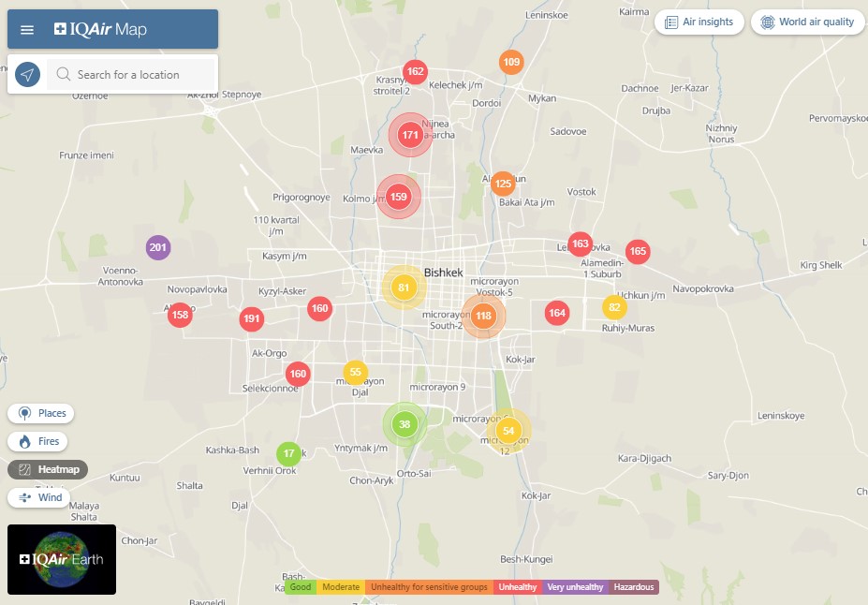This screenshot has width=868, height=605.
Task: Toggle the Places layer
Action: (x=40, y=413)
